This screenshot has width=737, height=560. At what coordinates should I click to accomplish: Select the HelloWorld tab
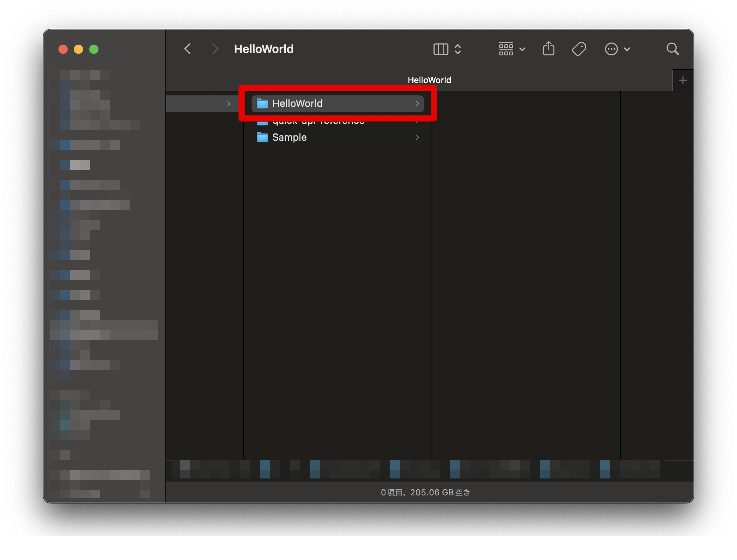pos(429,80)
